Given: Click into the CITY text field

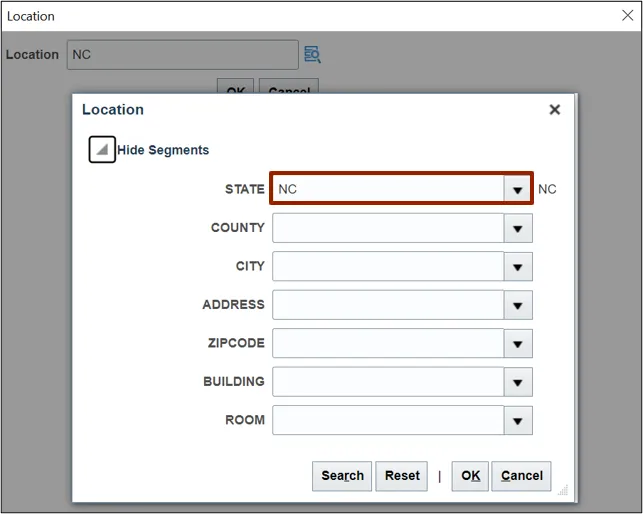Looking at the screenshot, I should 388,267.
